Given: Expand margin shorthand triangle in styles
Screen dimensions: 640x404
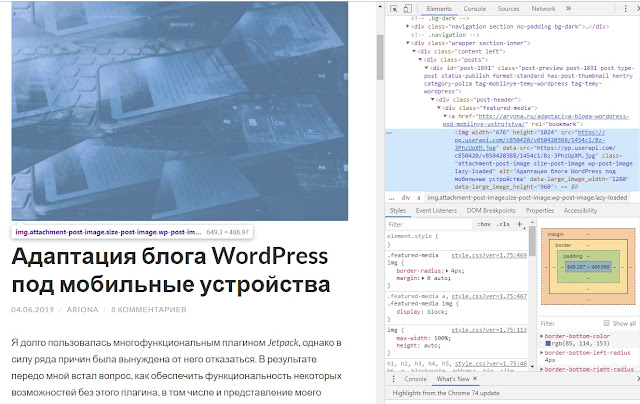Looking at the screenshot, I should [424, 278].
